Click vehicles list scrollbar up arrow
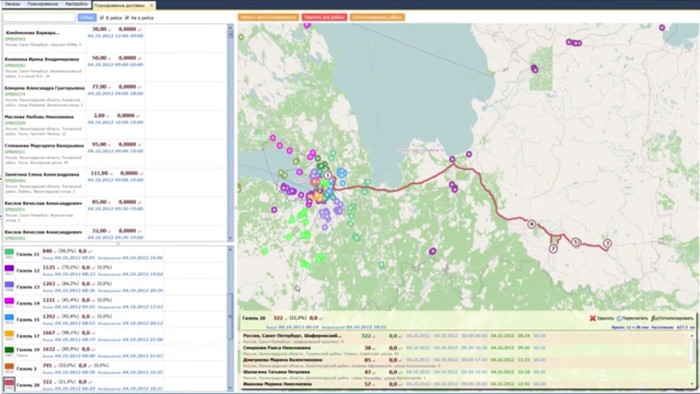The image size is (700, 394). tap(230, 249)
